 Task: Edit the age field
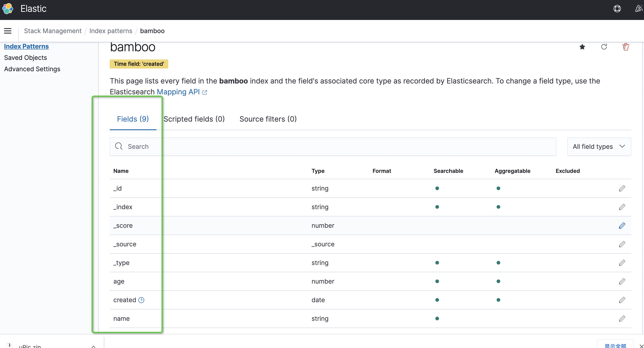tap(622, 282)
